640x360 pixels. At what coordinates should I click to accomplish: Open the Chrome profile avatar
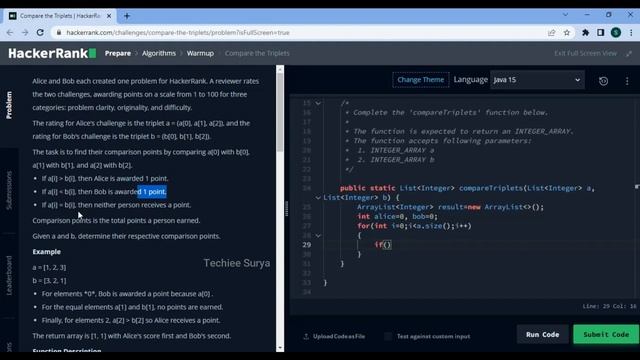coord(616,33)
